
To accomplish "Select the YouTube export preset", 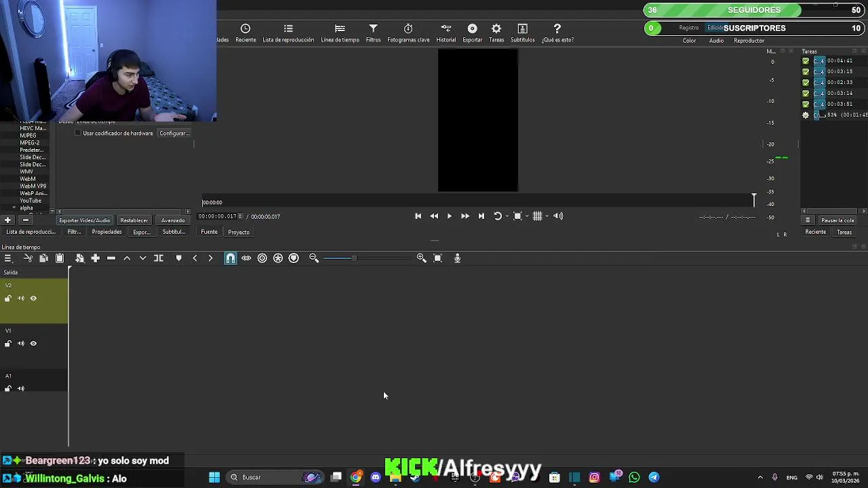I will pos(31,201).
